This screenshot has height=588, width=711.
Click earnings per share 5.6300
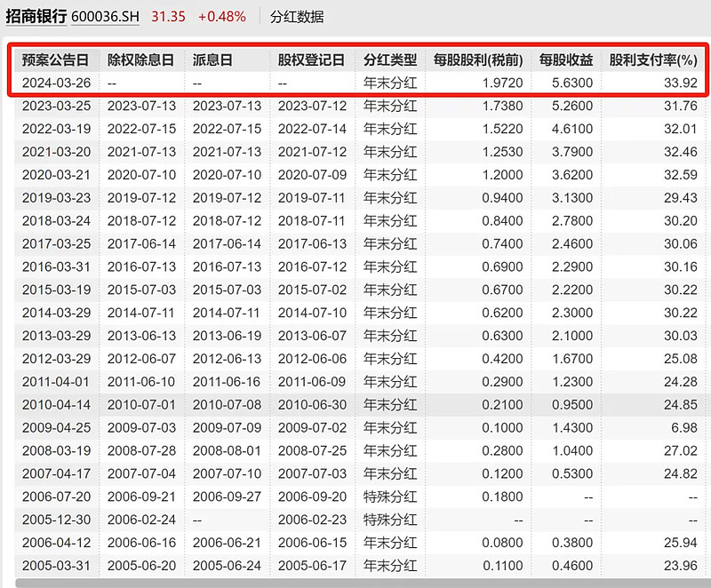572,83
